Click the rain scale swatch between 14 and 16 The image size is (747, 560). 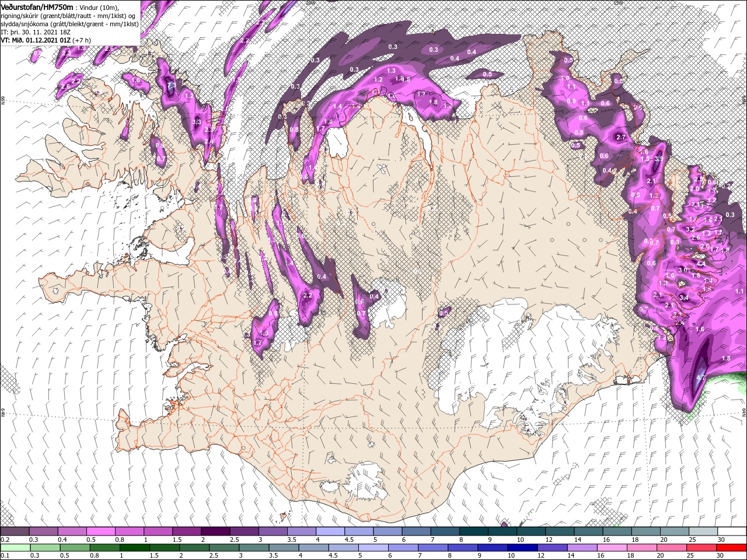581,547
